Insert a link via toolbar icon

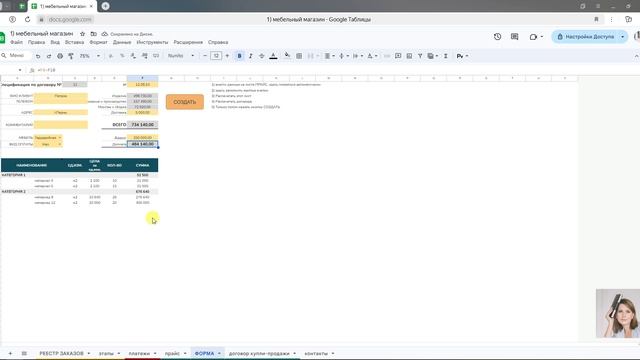[387, 56]
